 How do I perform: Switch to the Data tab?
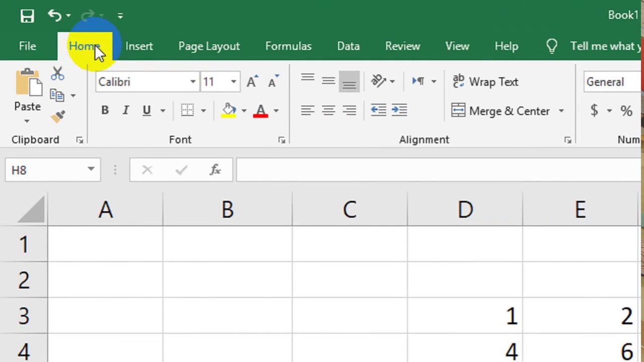pyautogui.click(x=348, y=46)
